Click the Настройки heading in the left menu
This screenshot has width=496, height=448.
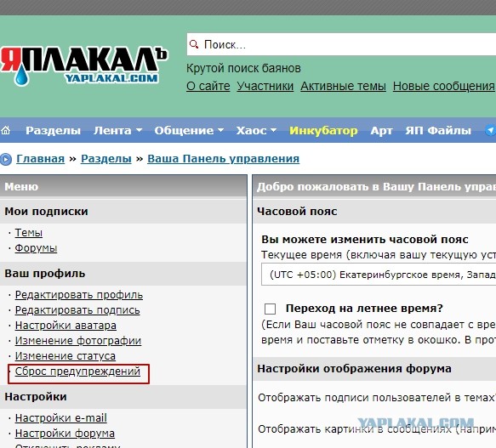36,396
